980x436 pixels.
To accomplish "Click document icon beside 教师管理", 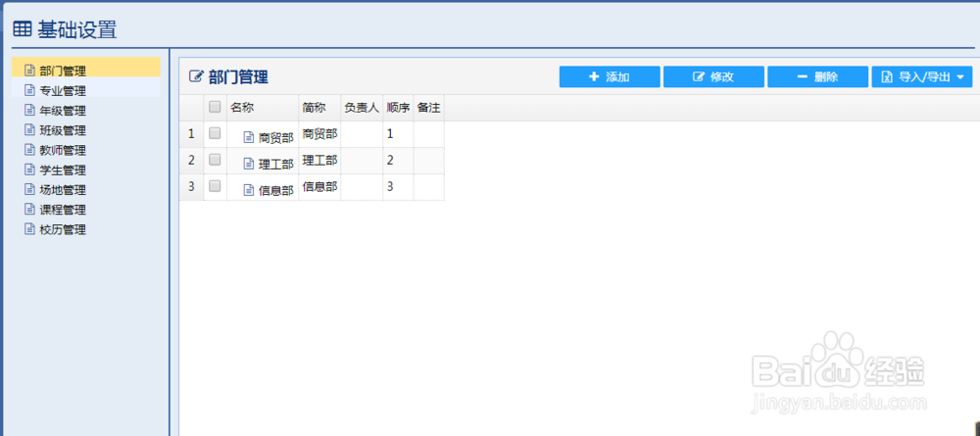I will click(x=28, y=150).
